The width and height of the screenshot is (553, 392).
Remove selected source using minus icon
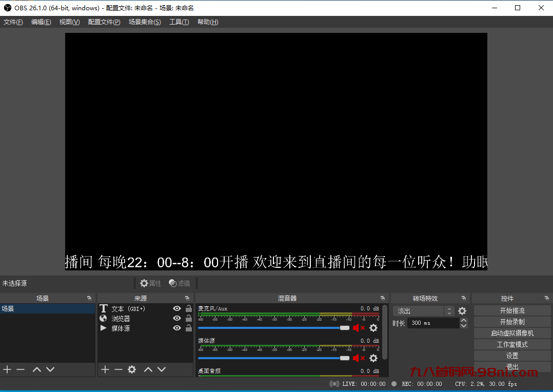118,369
